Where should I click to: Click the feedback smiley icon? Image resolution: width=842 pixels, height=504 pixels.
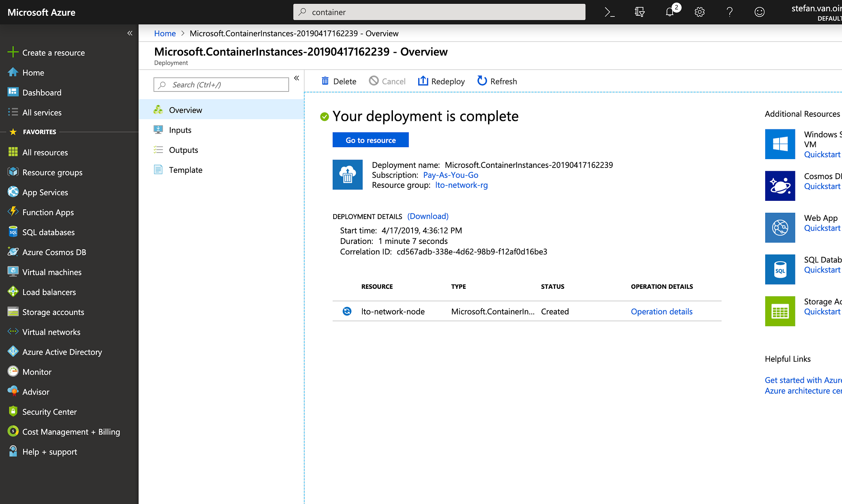point(759,12)
